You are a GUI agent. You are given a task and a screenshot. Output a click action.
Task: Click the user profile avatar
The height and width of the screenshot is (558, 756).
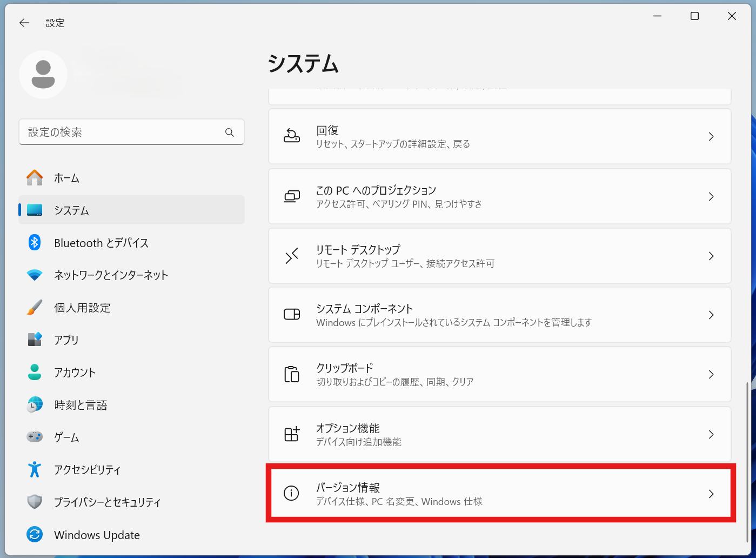click(x=43, y=75)
